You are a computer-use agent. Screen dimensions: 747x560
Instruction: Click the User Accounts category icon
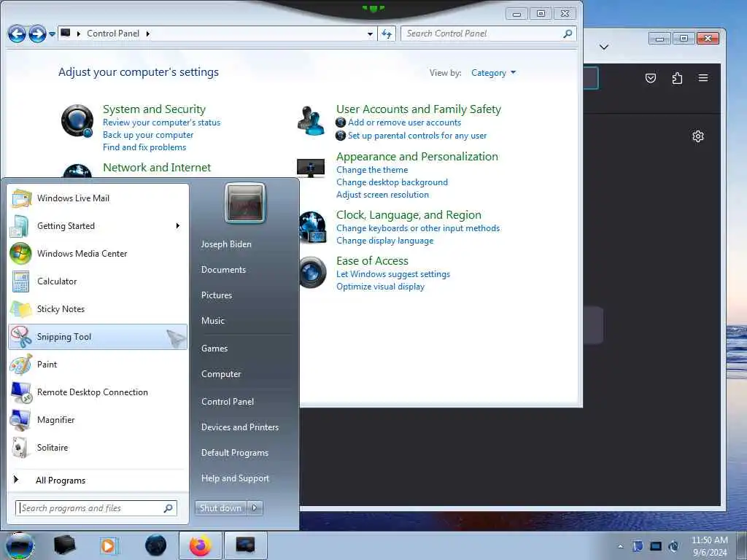click(311, 120)
